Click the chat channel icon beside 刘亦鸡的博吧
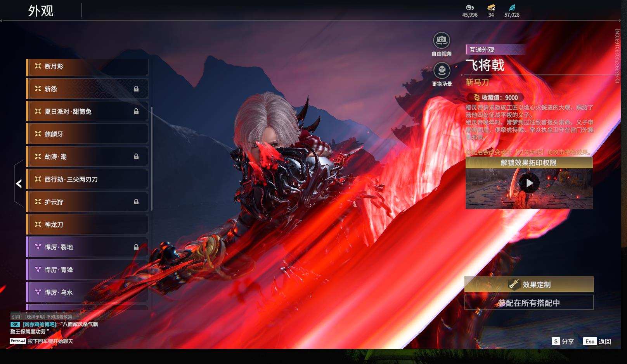The image size is (627, 364). click(15, 324)
